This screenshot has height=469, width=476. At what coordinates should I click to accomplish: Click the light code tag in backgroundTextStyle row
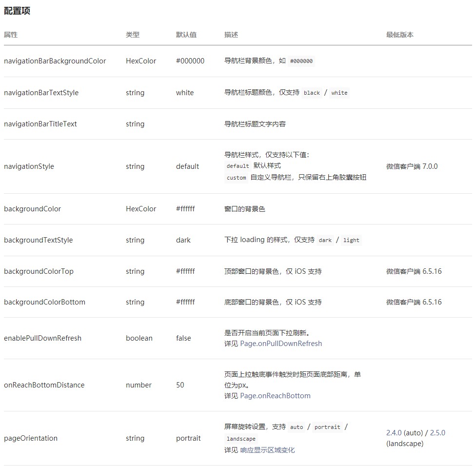(x=351, y=240)
